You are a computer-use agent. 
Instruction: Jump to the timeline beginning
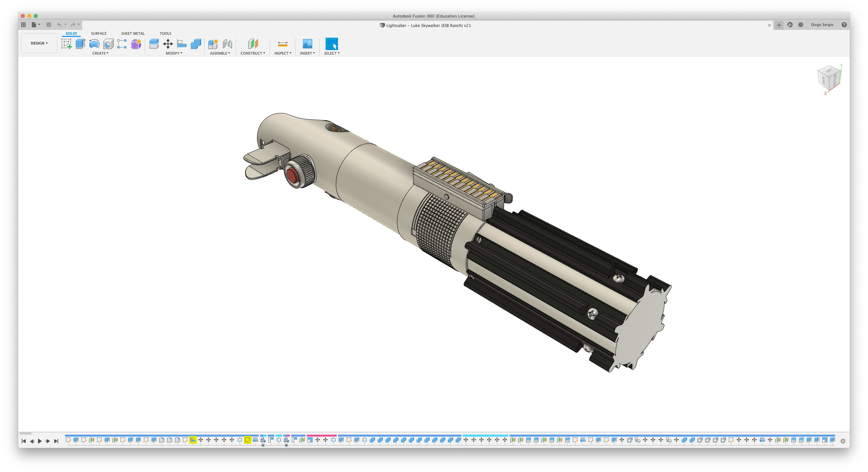[x=24, y=441]
